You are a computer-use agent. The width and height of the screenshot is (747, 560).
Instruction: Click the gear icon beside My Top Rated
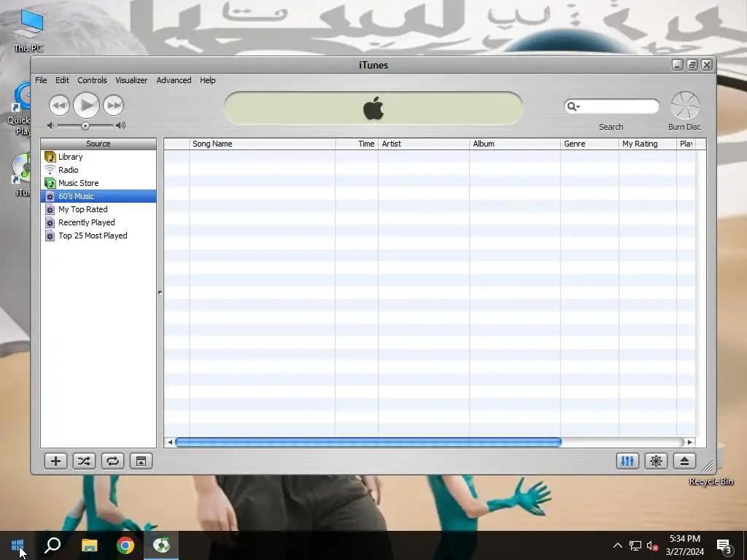(50, 209)
